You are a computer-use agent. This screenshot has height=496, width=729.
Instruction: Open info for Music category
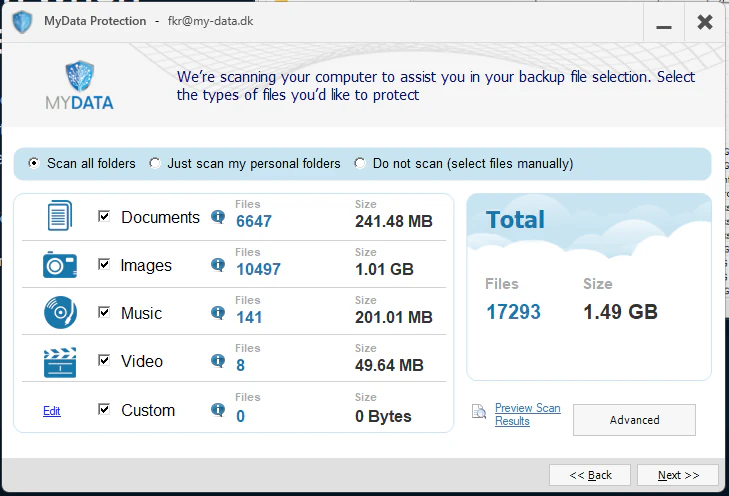[218, 312]
